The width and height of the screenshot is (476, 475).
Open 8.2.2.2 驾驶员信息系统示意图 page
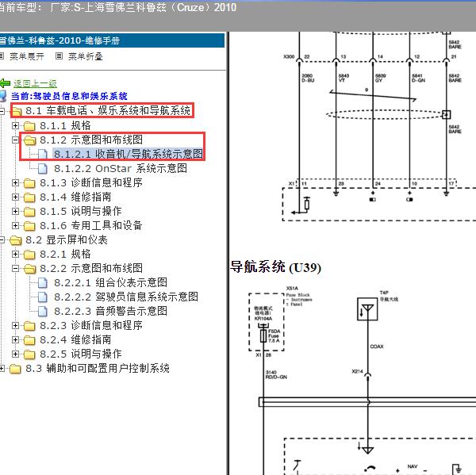[x=126, y=297]
